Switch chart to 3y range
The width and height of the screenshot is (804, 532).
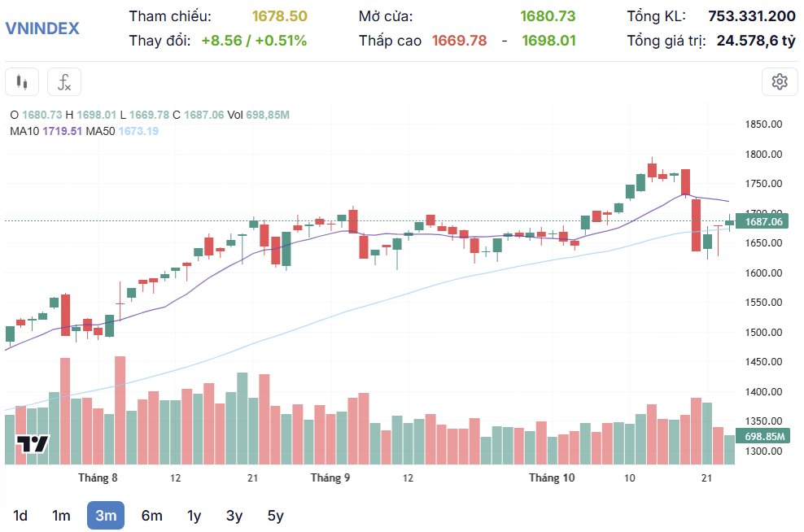[234, 516]
